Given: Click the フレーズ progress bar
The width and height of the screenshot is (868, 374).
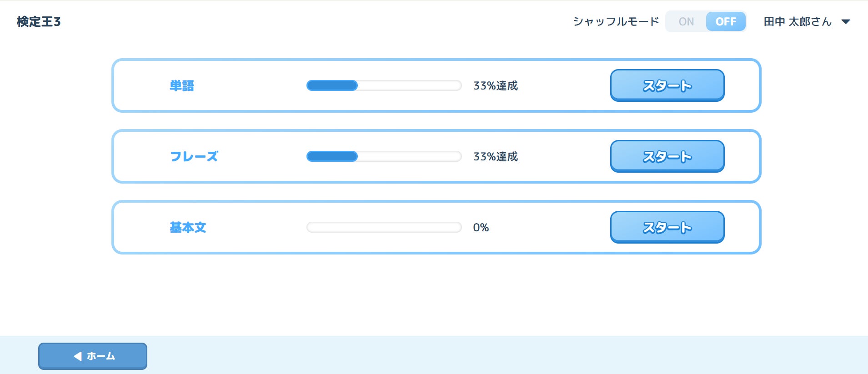Looking at the screenshot, I should (384, 156).
